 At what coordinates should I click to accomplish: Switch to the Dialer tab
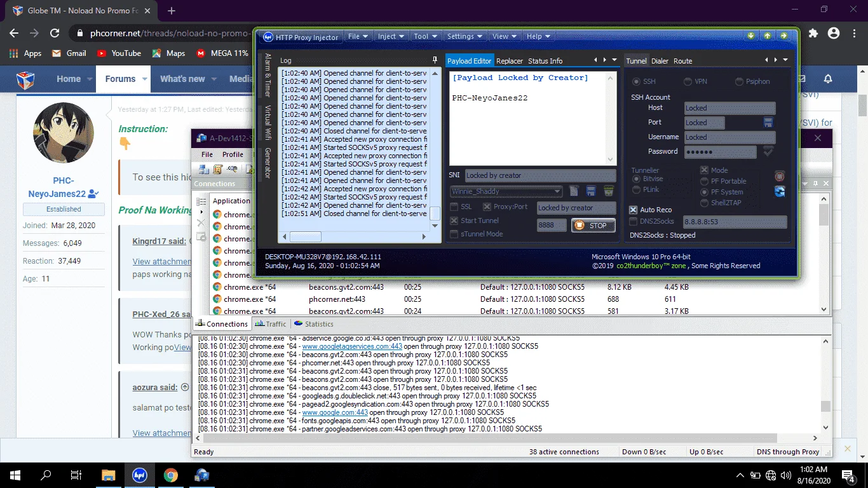(x=660, y=61)
